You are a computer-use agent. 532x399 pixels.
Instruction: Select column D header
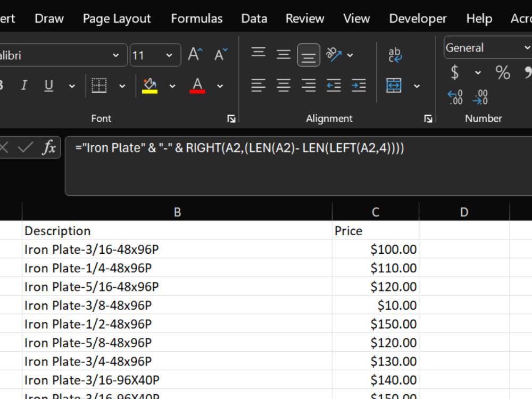pos(464,212)
